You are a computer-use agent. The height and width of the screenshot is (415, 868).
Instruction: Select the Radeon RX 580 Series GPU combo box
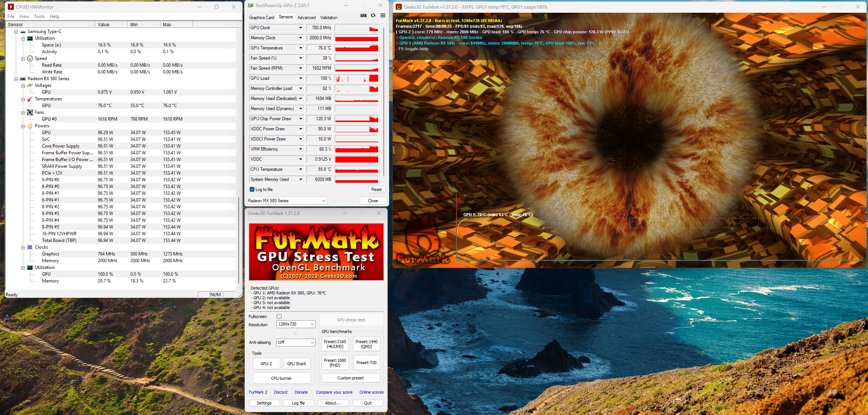point(286,201)
